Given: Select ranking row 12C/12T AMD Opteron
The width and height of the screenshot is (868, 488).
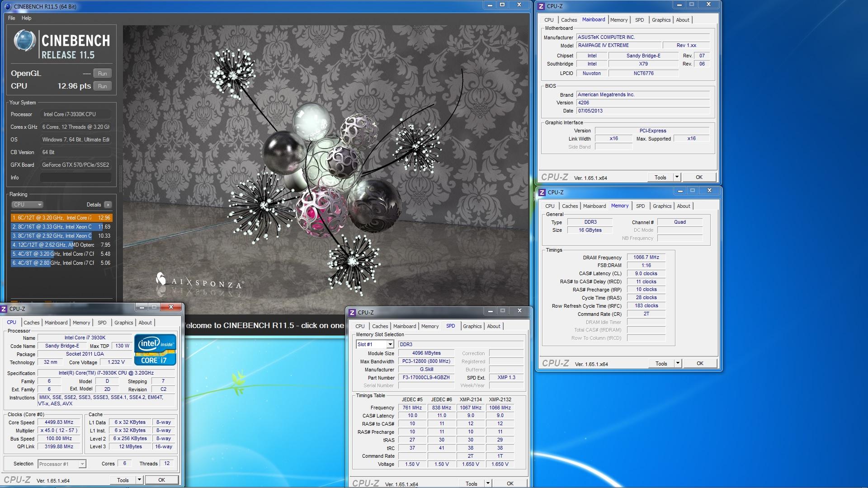Looking at the screenshot, I should 61,245.
